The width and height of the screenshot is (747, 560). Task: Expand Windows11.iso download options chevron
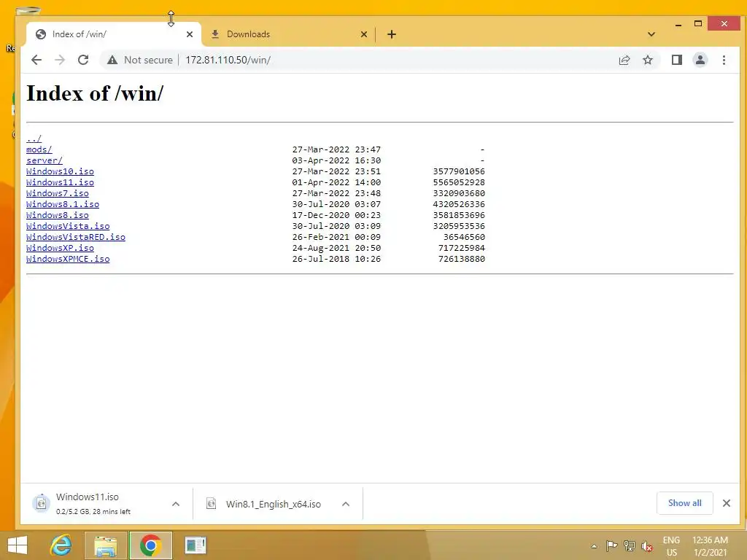[x=176, y=504]
